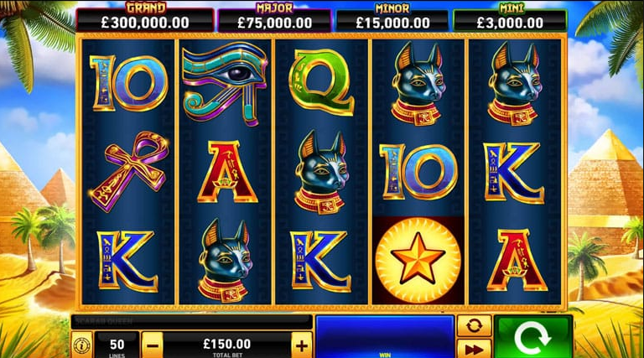644x358 pixels.
Task: Click the green Q symbol
Action: [321, 82]
